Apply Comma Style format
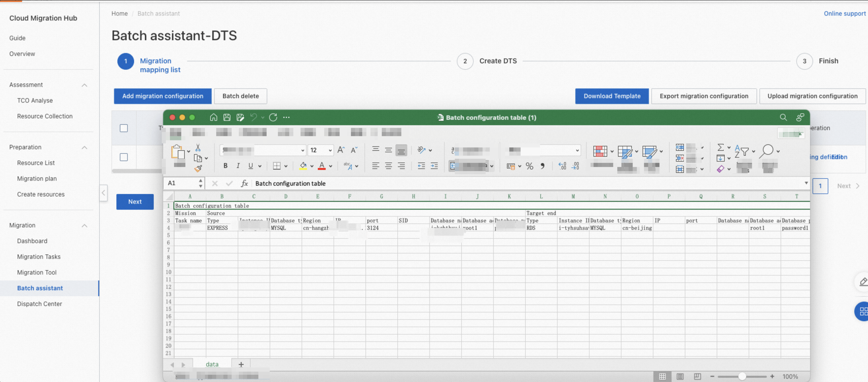868x382 pixels. [x=542, y=166]
